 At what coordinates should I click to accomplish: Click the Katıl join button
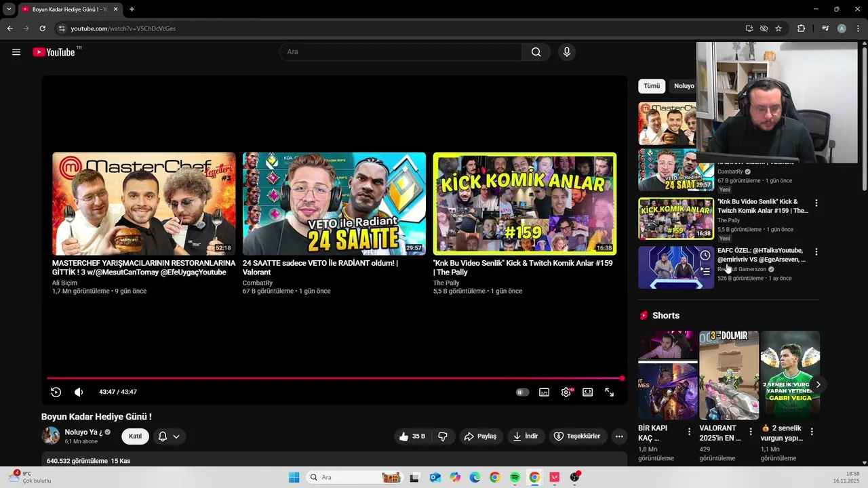(x=135, y=436)
